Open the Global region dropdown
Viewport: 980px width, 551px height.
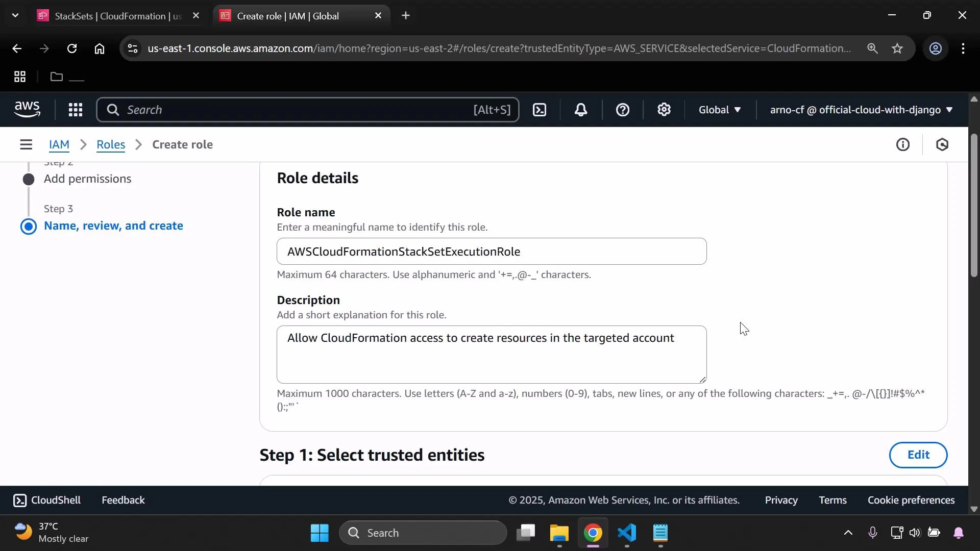point(719,110)
